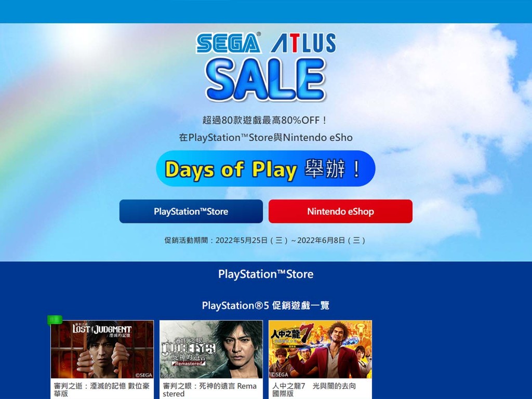
Task: Click the title 人中之龍7 光與闇的去向 國際版
Action: (x=314, y=390)
